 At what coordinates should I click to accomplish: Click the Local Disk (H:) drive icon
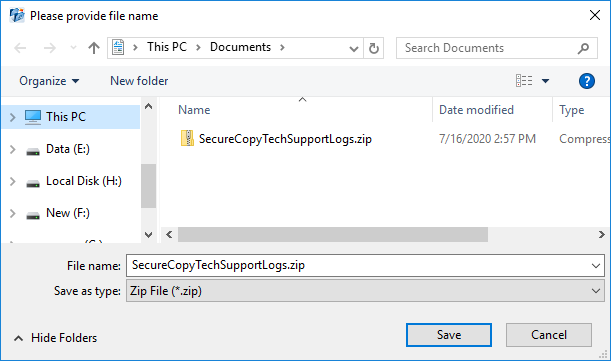(x=33, y=183)
